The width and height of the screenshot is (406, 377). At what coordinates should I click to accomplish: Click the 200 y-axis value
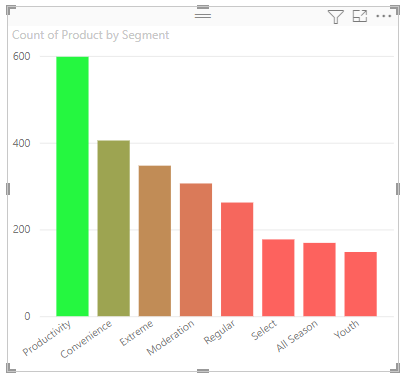[x=21, y=229]
